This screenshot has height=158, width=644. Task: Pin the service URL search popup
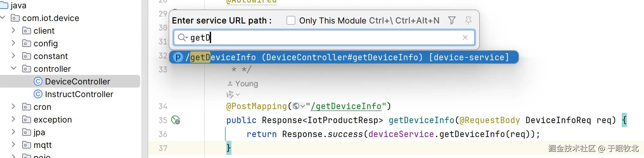point(468,21)
